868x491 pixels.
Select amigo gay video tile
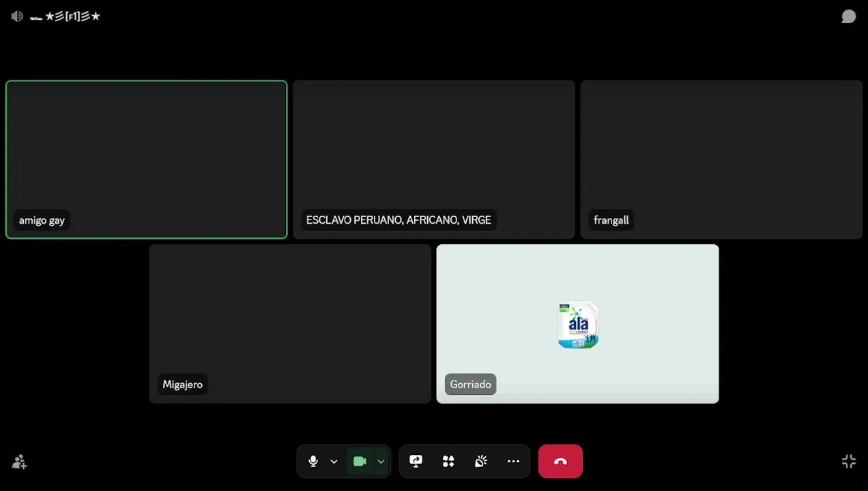(x=147, y=160)
